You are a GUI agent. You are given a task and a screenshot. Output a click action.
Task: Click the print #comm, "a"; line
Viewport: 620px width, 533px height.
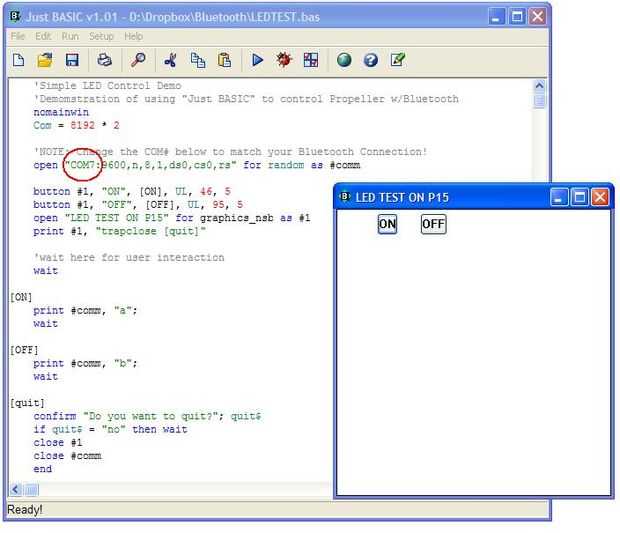tap(85, 310)
